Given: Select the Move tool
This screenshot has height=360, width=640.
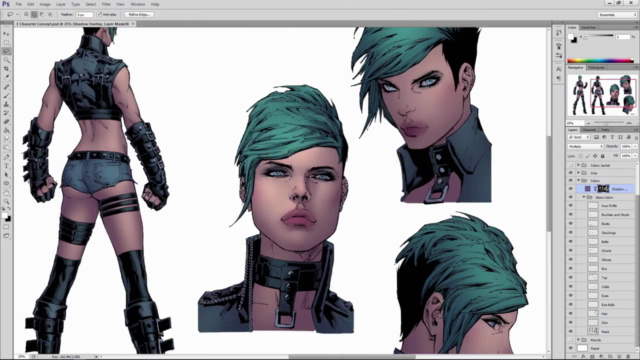Looking at the screenshot, I should (x=6, y=33).
